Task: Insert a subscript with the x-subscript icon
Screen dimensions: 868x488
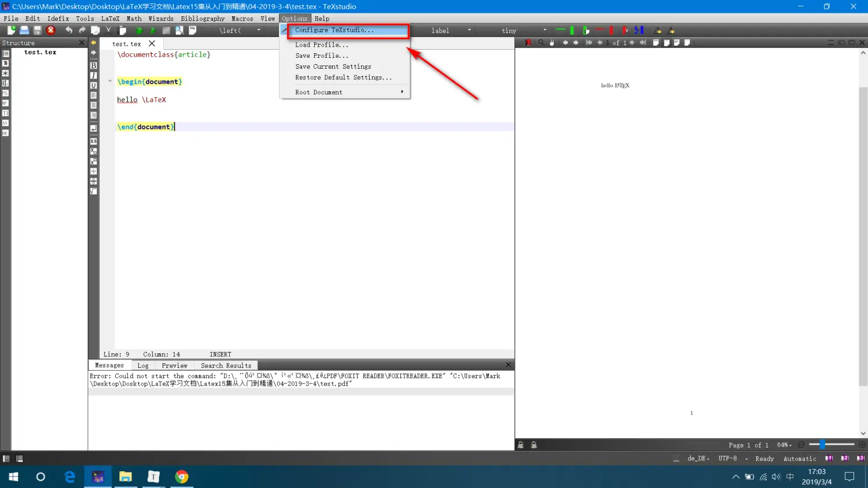Action: click(93, 151)
